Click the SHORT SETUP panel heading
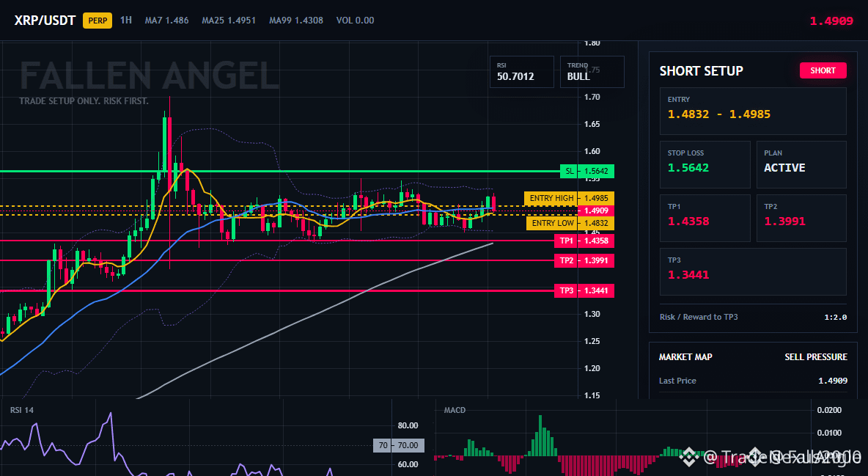This screenshot has height=476, width=868. point(701,71)
